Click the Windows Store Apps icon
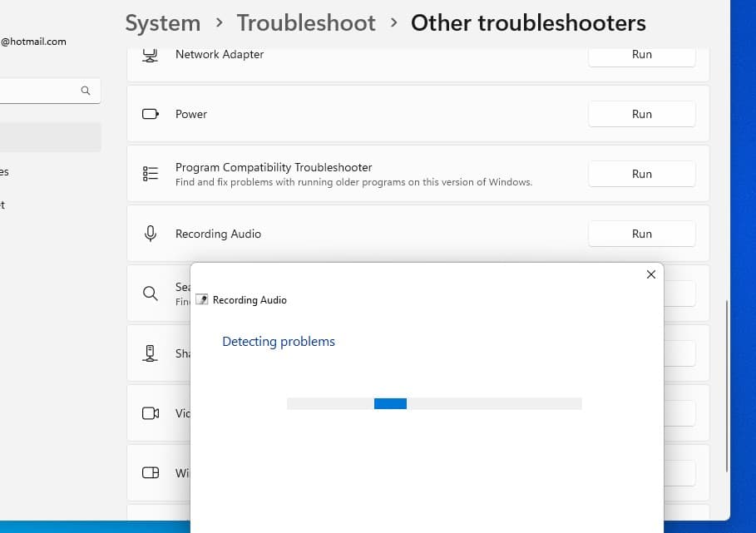 (151, 473)
